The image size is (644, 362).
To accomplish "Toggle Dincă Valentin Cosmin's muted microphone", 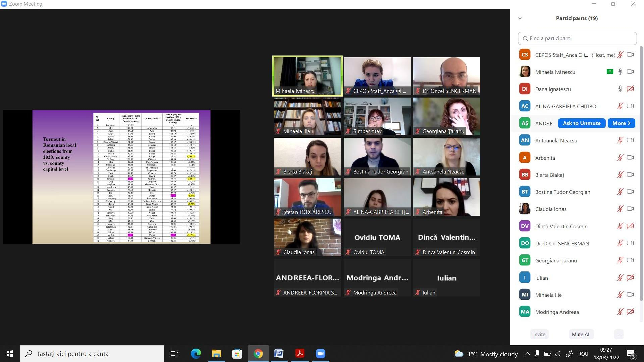I will pos(620,226).
